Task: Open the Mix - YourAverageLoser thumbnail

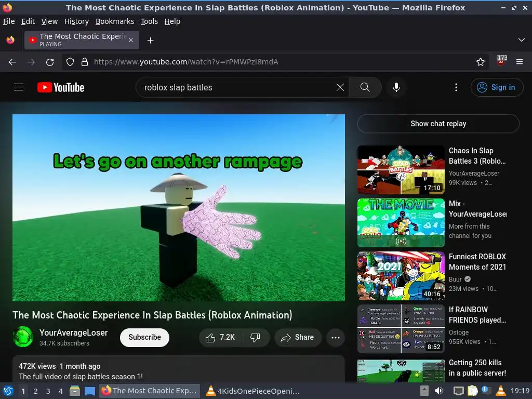Action: (x=401, y=223)
